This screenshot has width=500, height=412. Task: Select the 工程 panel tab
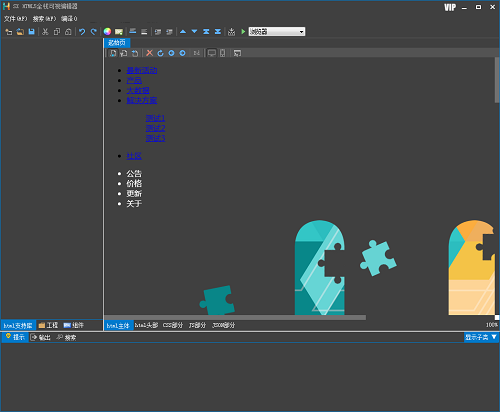[x=48, y=325]
